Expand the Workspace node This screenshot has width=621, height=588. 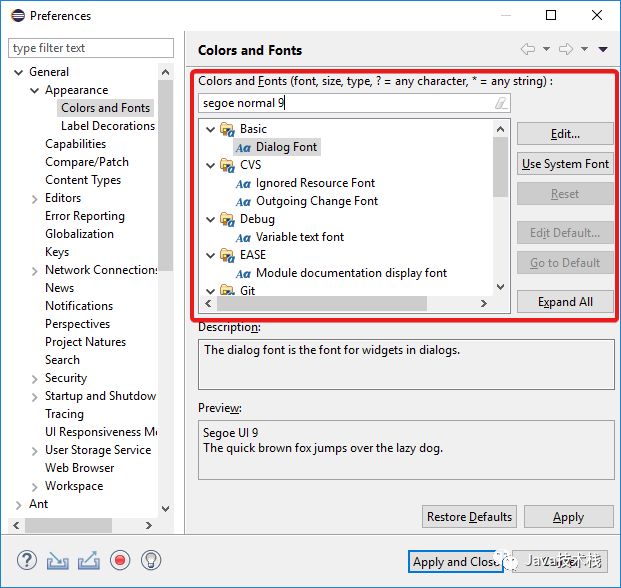(x=34, y=487)
